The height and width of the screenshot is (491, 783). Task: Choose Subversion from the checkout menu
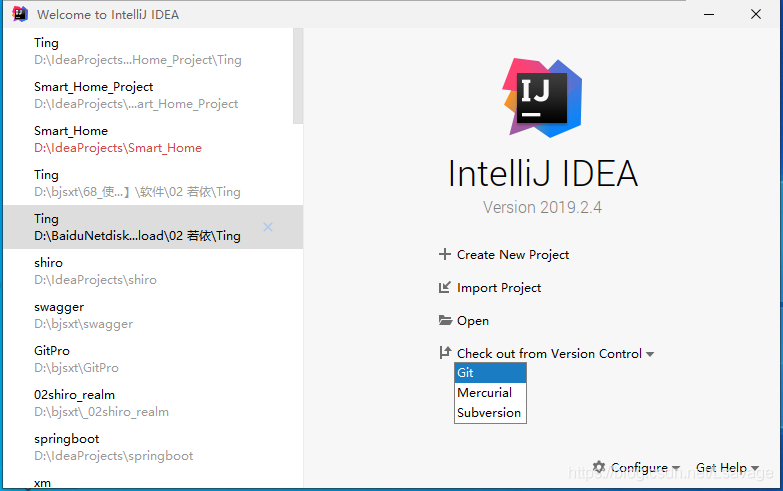[x=489, y=412]
